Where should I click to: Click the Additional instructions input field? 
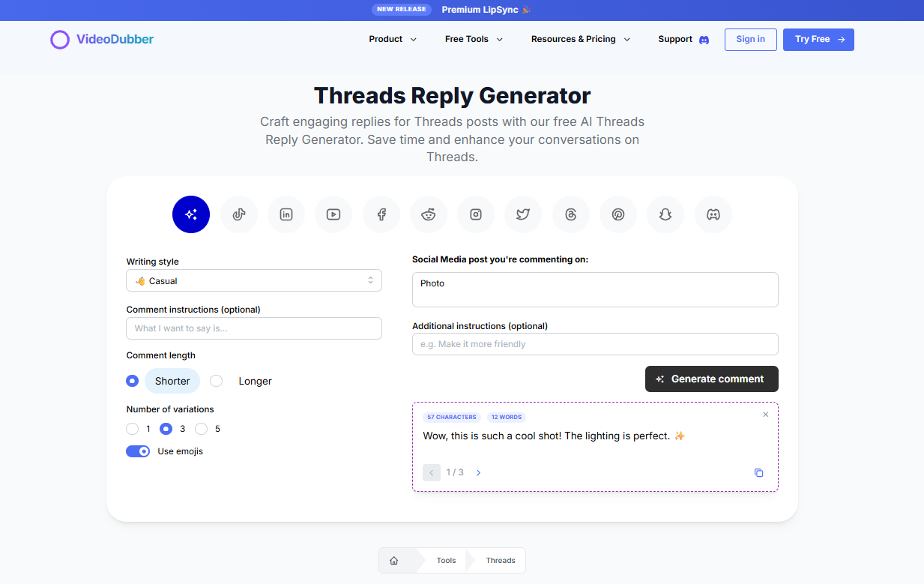[595, 344]
